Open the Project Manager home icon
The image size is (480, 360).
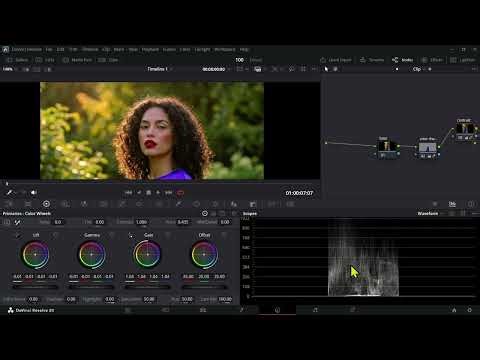tap(454, 310)
